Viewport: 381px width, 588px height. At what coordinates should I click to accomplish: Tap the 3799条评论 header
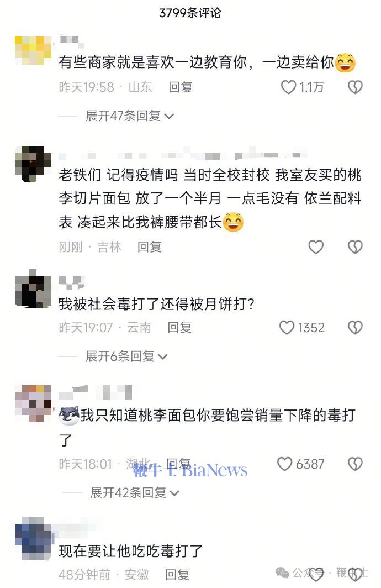point(190,13)
